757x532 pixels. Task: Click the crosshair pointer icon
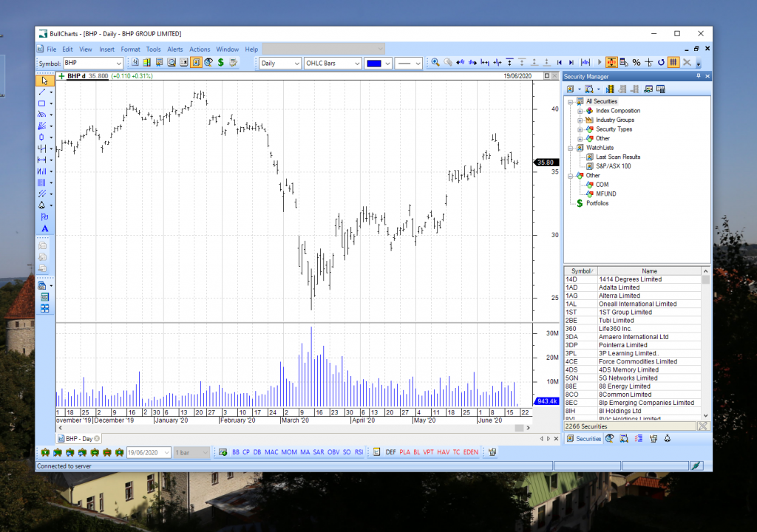pyautogui.click(x=650, y=62)
